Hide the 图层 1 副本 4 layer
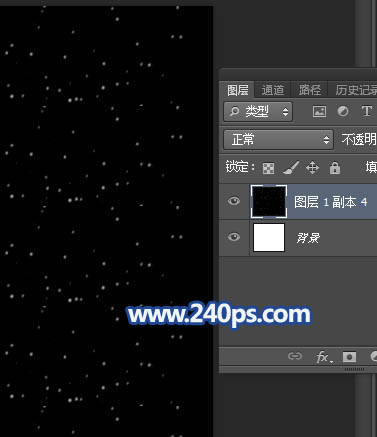The width and height of the screenshot is (377, 437). 234,201
